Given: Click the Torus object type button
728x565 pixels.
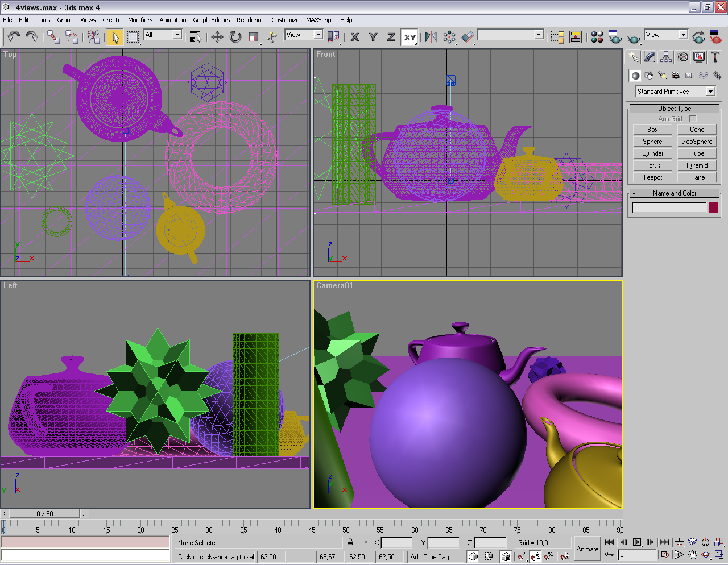Looking at the screenshot, I should (652, 165).
